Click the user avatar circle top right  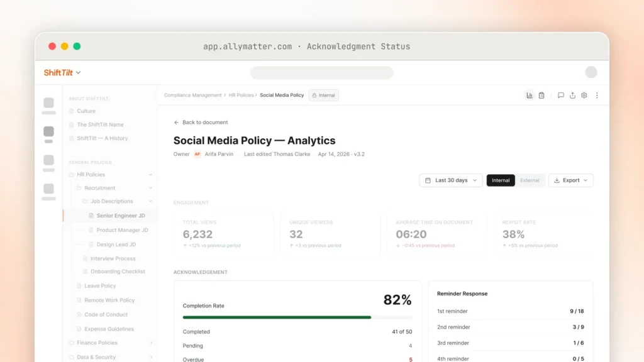point(591,72)
